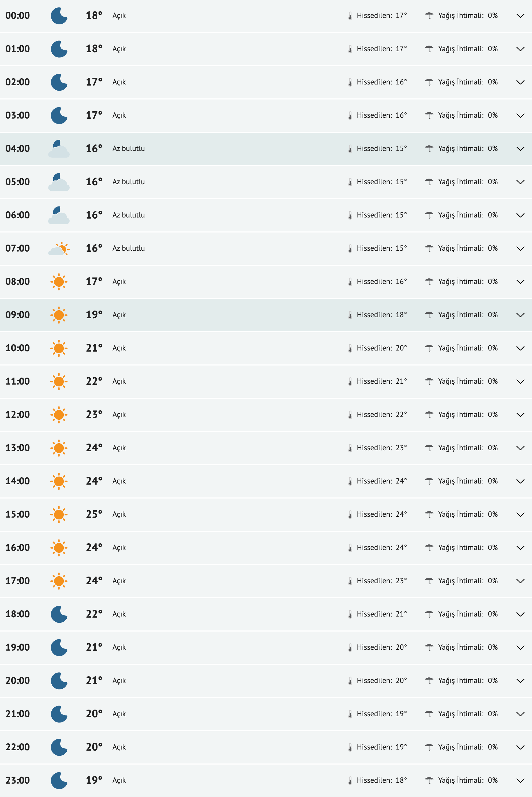The height and width of the screenshot is (797, 532).
Task: Click the umbrella icon in 09:00 row
Action: pyautogui.click(x=429, y=315)
